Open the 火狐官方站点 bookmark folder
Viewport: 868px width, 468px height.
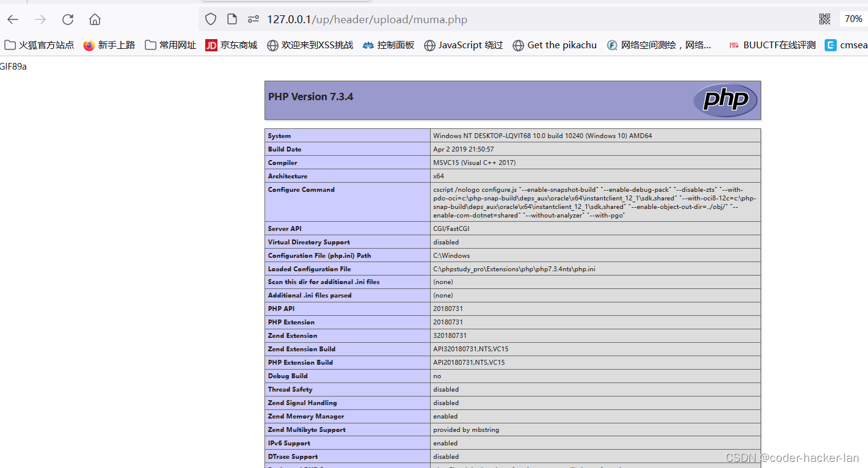[39, 45]
